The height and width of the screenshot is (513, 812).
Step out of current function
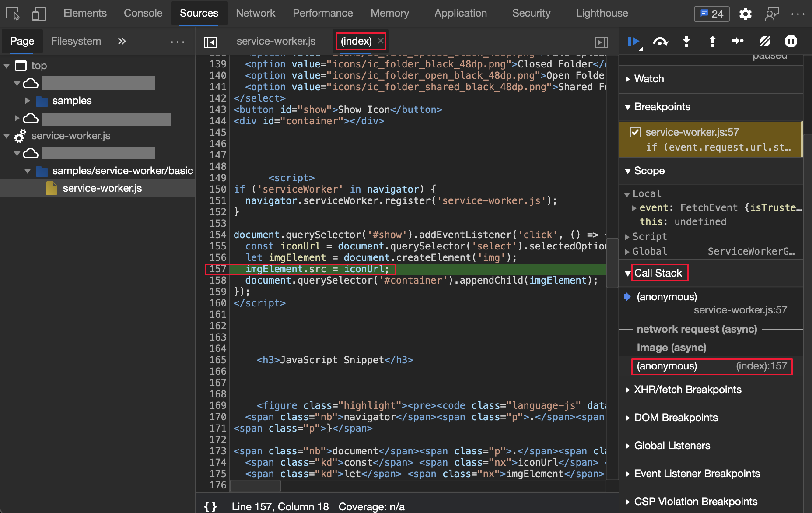tap(712, 41)
